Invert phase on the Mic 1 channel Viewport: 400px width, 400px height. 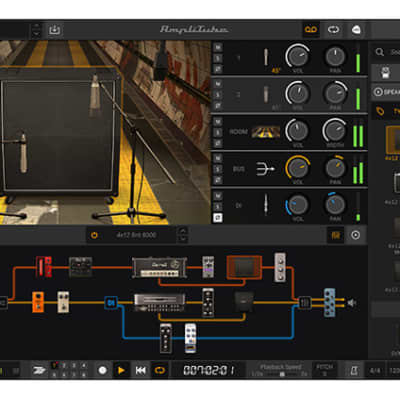[x=218, y=69]
